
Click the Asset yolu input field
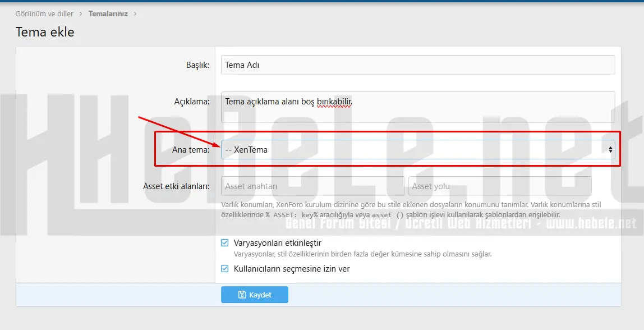500,186
